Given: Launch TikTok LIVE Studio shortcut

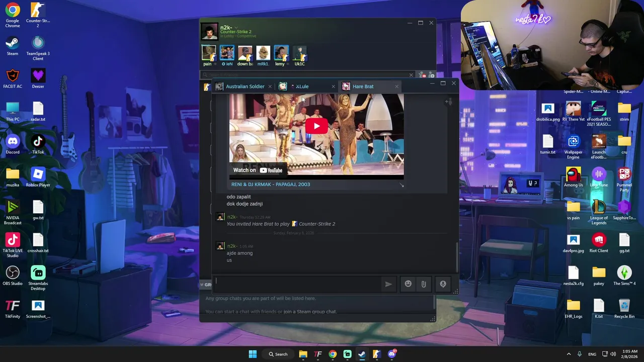Looking at the screenshot, I should click(x=13, y=245).
